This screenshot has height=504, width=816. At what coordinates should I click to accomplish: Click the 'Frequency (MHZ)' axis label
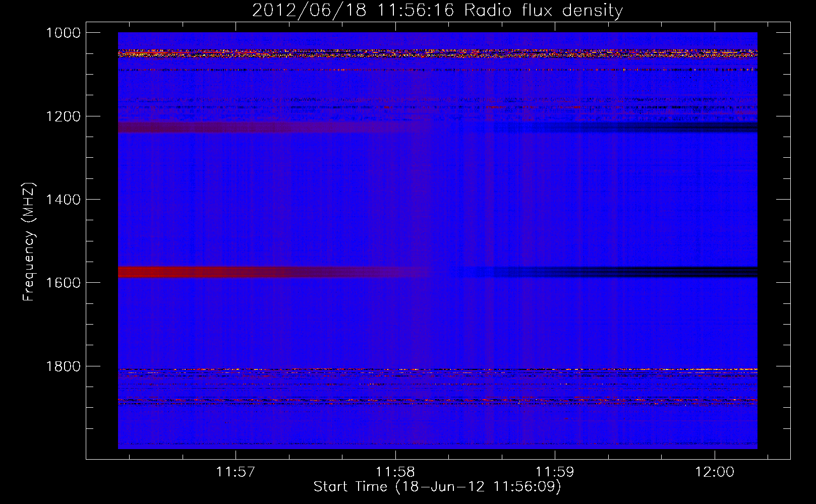[x=29, y=242]
